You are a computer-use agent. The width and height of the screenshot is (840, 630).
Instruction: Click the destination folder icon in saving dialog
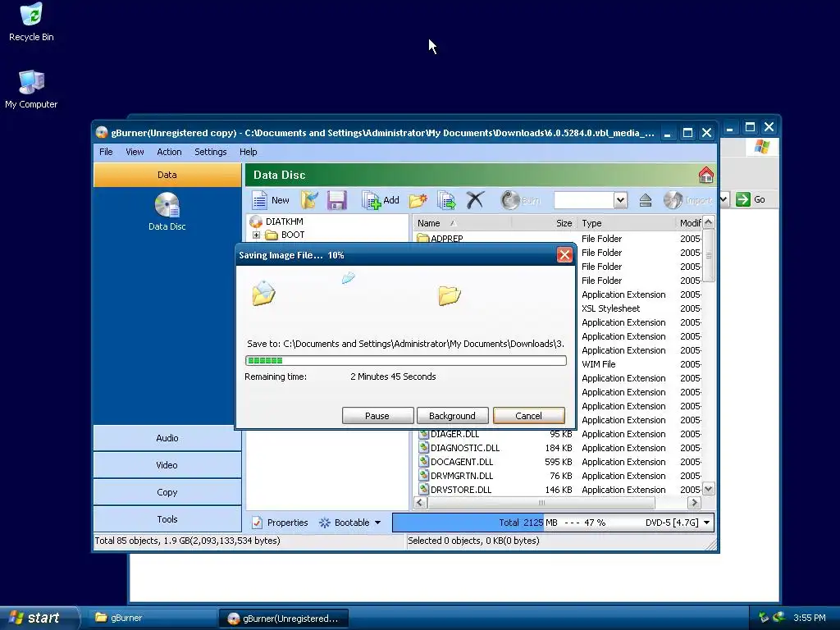click(x=449, y=295)
